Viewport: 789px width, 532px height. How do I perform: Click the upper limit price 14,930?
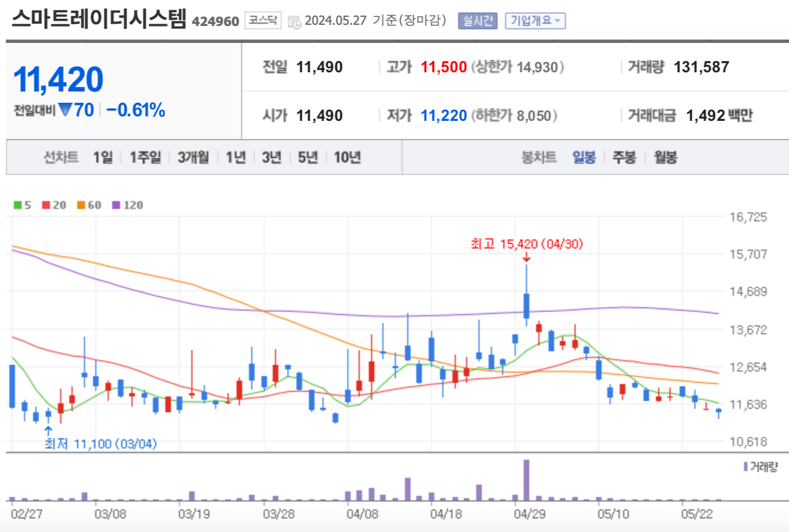[x=537, y=67]
